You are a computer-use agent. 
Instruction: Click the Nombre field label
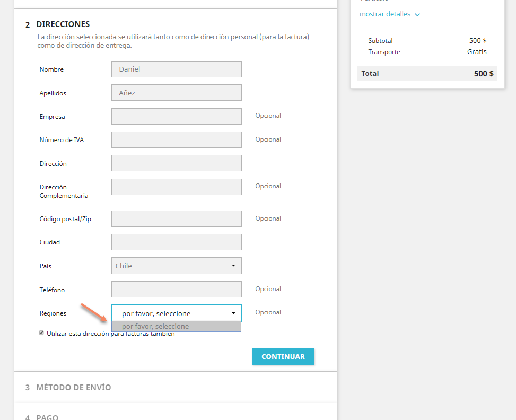(x=51, y=69)
